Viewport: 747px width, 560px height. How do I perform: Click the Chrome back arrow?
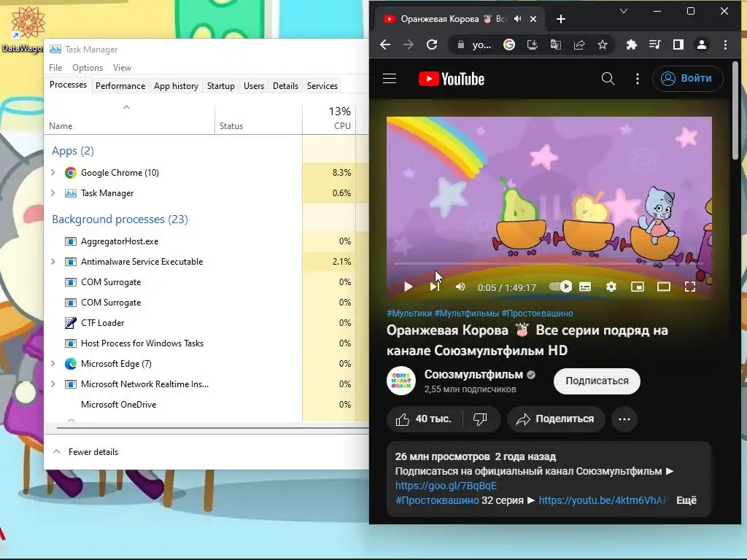[385, 44]
